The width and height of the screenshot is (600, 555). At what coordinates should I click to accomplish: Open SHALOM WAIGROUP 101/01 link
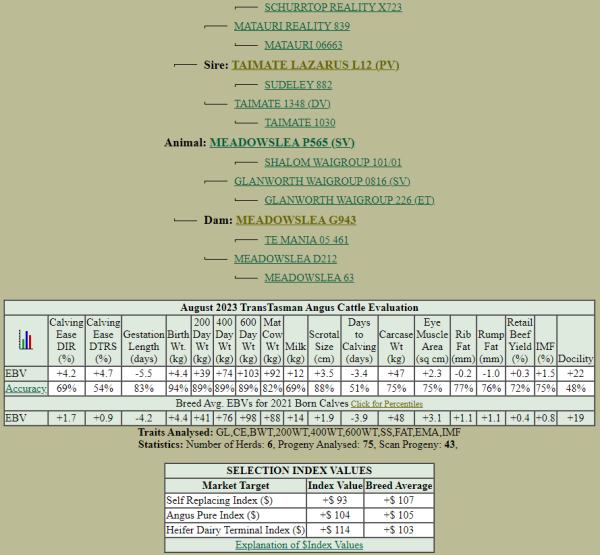tap(333, 162)
